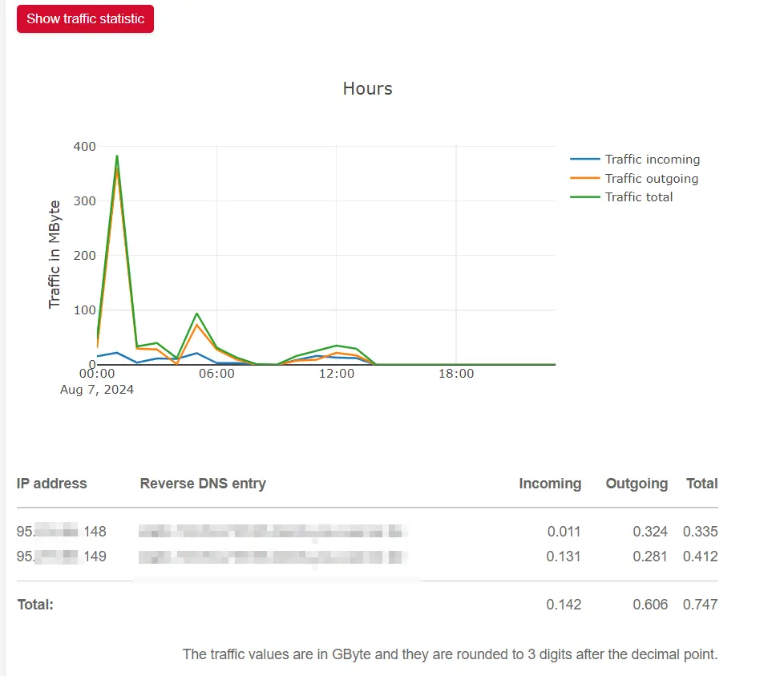Click the Incoming column header

click(550, 484)
